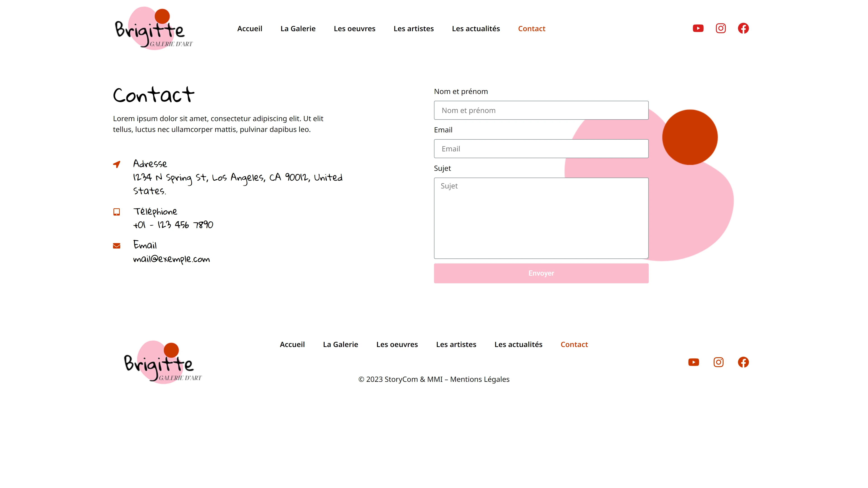868x488 pixels.
Task: Open Les artistes in footer menu
Action: pos(456,345)
